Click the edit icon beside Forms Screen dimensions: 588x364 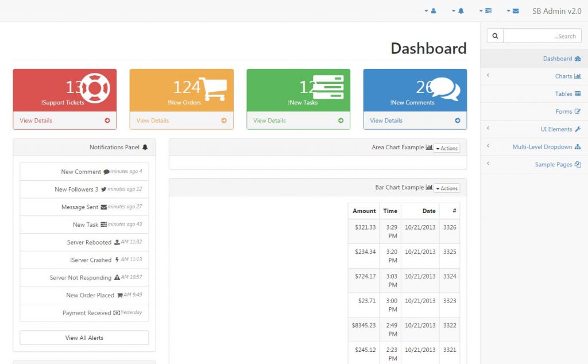578,111
